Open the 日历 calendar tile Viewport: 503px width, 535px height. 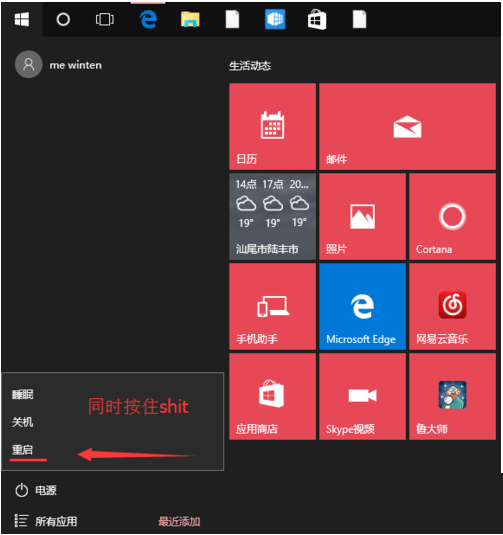click(272, 126)
